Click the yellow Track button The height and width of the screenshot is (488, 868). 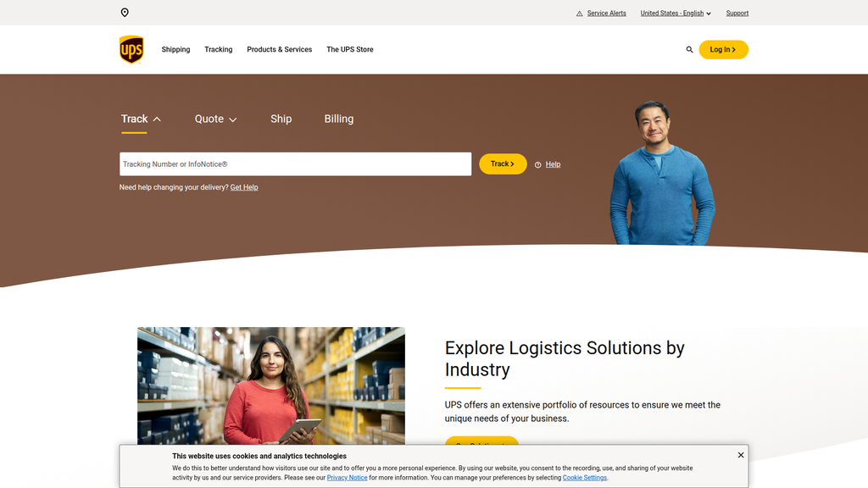(503, 164)
